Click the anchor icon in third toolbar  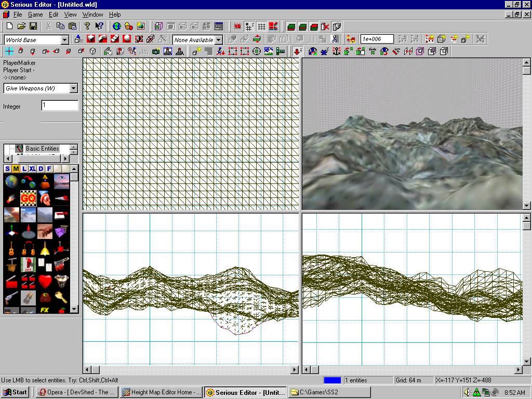[336, 51]
